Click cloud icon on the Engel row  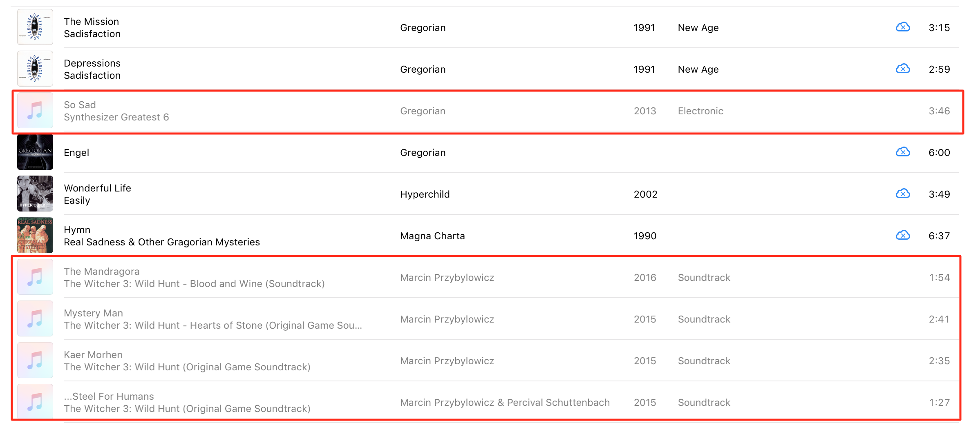[x=903, y=152]
